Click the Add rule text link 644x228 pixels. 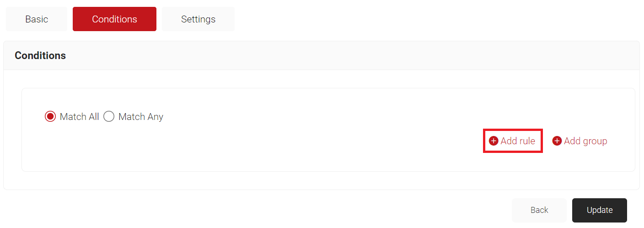pyautogui.click(x=518, y=141)
